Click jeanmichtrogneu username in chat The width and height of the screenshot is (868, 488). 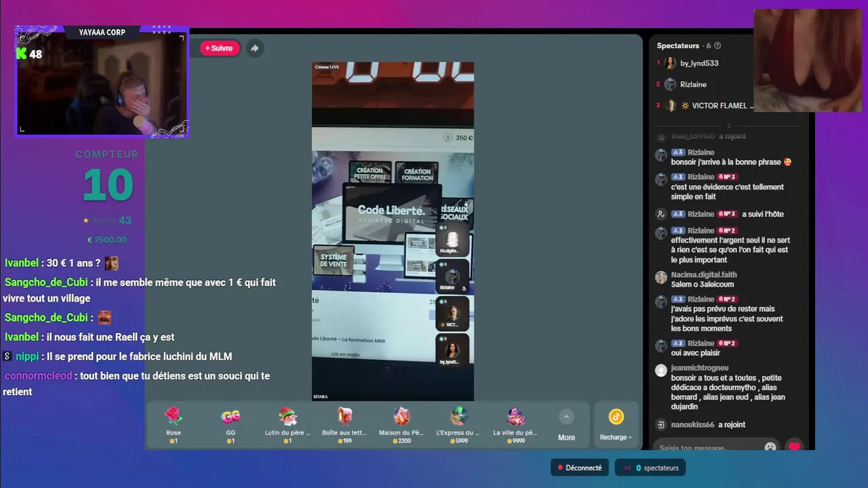pyautogui.click(x=700, y=368)
